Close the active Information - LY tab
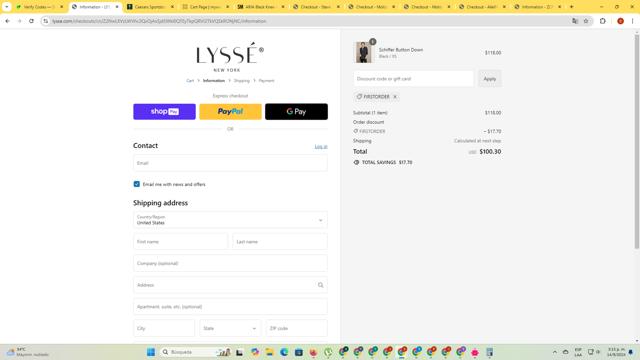This screenshot has width=640, height=360. pyautogui.click(x=117, y=7)
